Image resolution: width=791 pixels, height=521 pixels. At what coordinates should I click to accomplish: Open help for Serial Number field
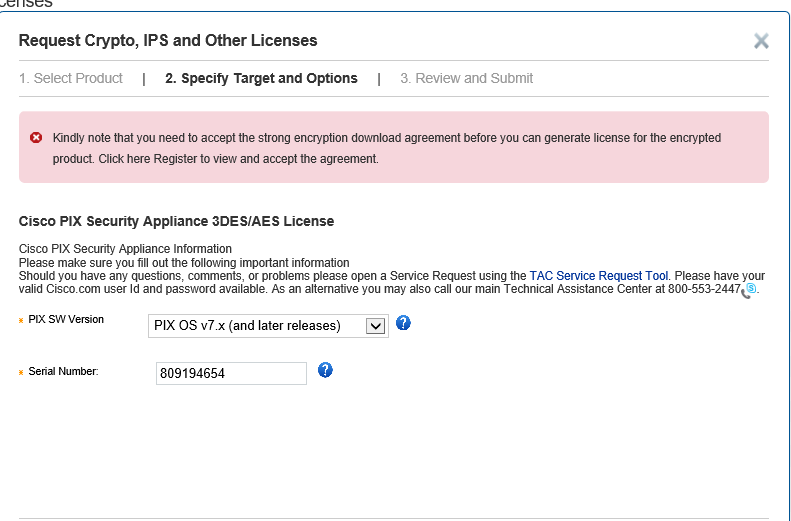(x=325, y=370)
